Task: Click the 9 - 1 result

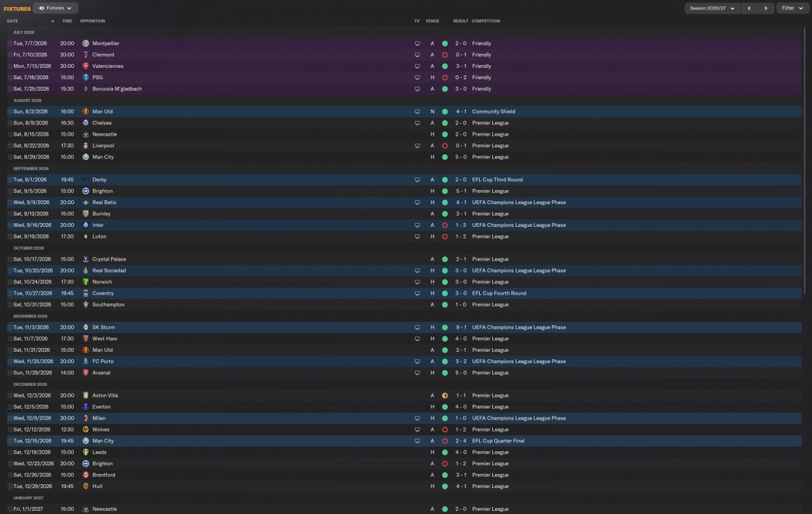Action: click(461, 328)
